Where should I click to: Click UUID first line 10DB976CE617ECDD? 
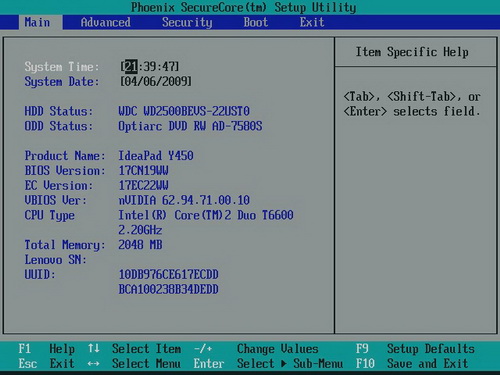pyautogui.click(x=168, y=274)
